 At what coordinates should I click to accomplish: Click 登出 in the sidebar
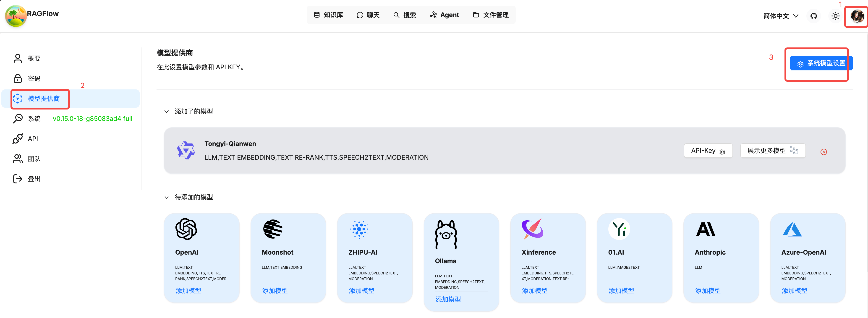click(34, 179)
